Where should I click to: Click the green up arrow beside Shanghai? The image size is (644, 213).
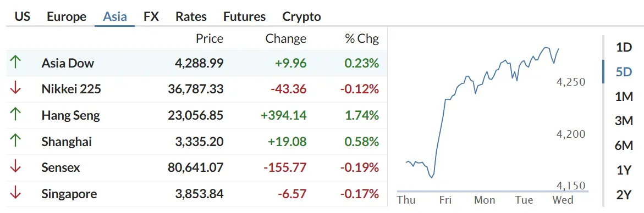(15, 141)
